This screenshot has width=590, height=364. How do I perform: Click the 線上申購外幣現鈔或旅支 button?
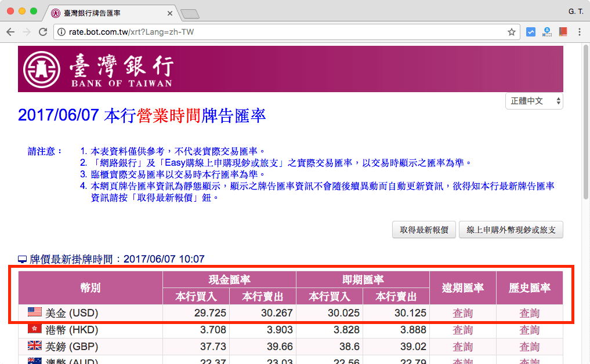point(511,230)
